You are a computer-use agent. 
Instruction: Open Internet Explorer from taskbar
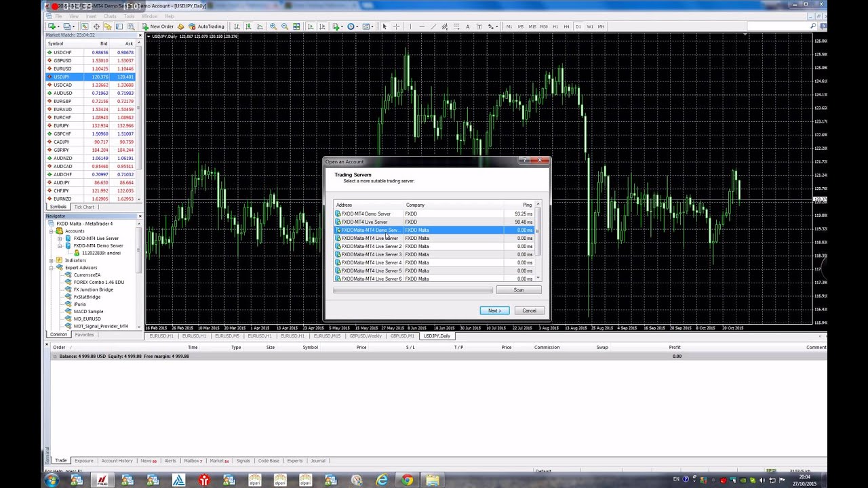(382, 481)
